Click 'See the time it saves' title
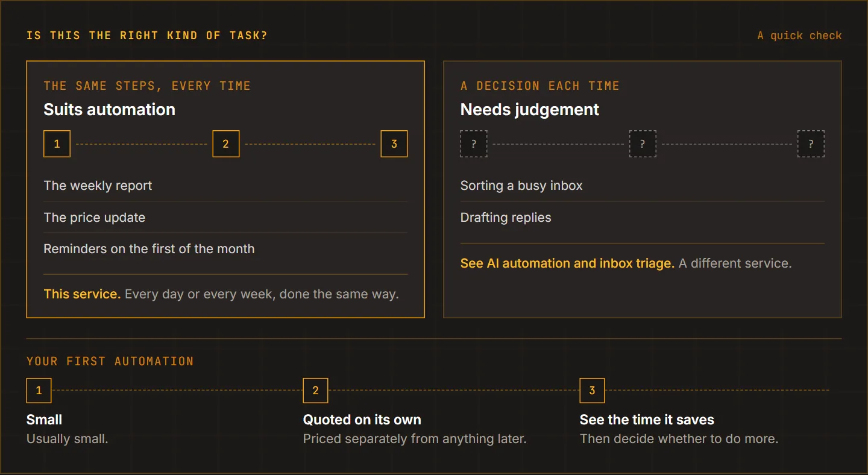Viewport: 868px width, 475px height. click(x=647, y=420)
